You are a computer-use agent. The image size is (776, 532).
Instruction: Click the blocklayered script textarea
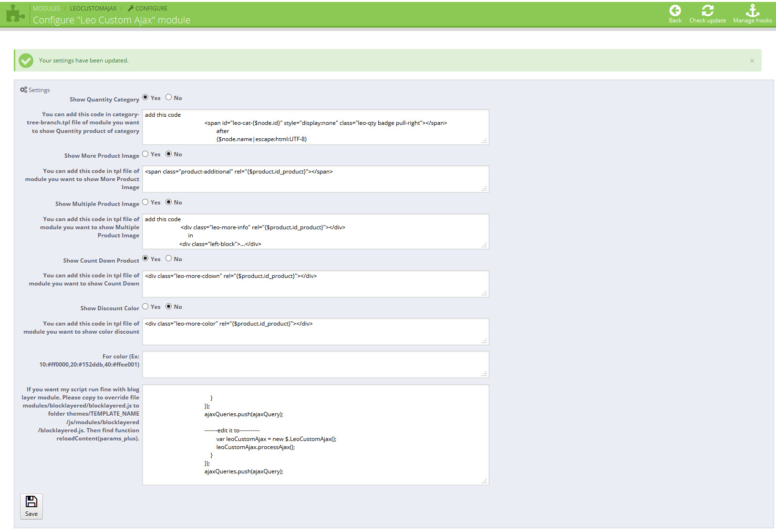pos(316,435)
